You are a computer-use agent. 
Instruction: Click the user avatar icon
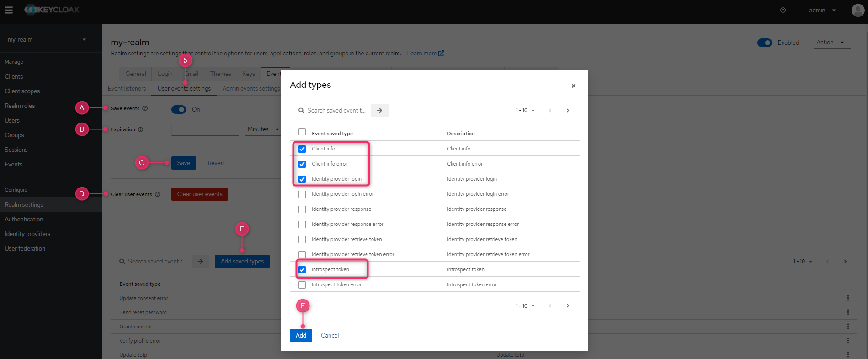(x=858, y=10)
